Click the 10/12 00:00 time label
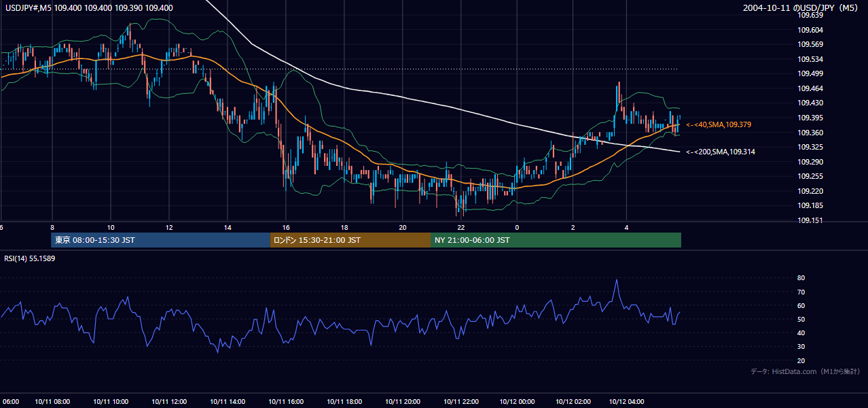 point(517,401)
